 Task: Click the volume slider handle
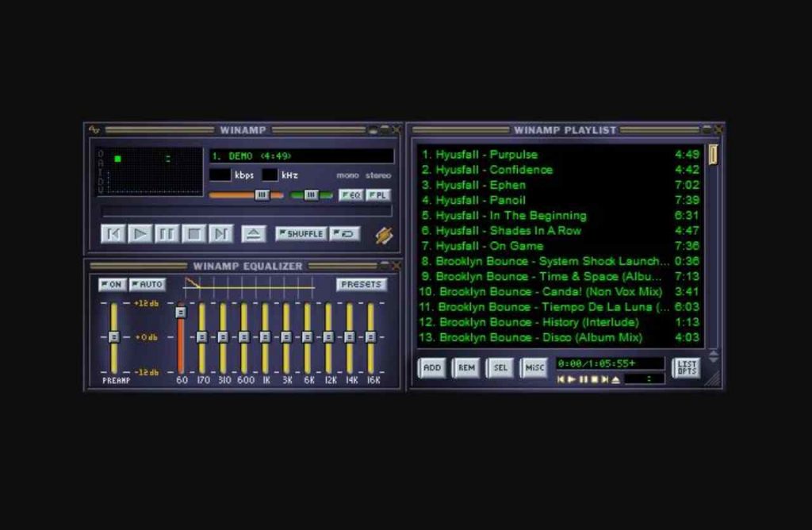[262, 195]
